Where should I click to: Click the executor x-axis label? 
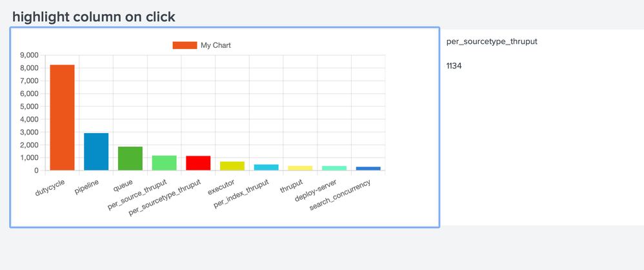click(222, 187)
